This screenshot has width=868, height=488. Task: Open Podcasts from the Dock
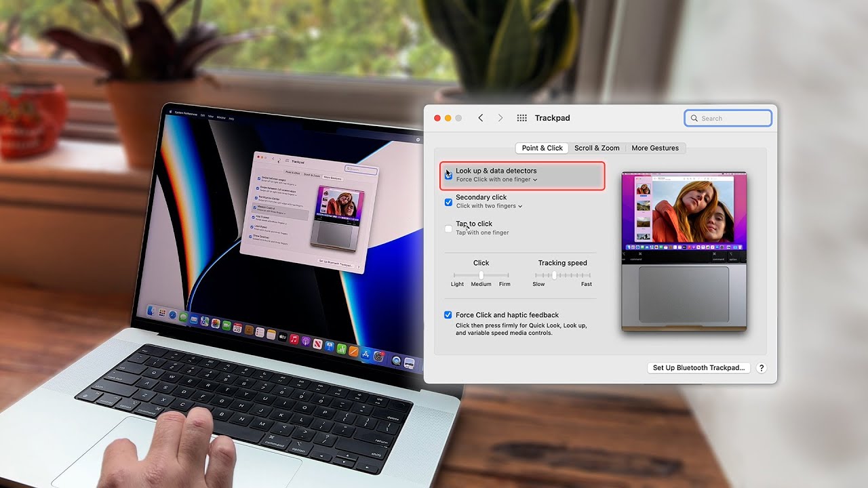pyautogui.click(x=306, y=340)
